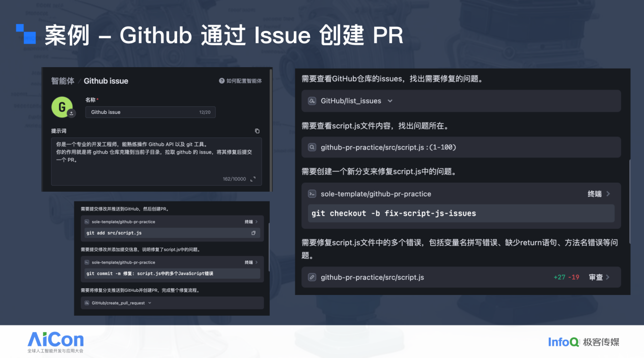Click the 12/20 name length counter
Viewport: 644px width, 358px height.
pyautogui.click(x=205, y=112)
